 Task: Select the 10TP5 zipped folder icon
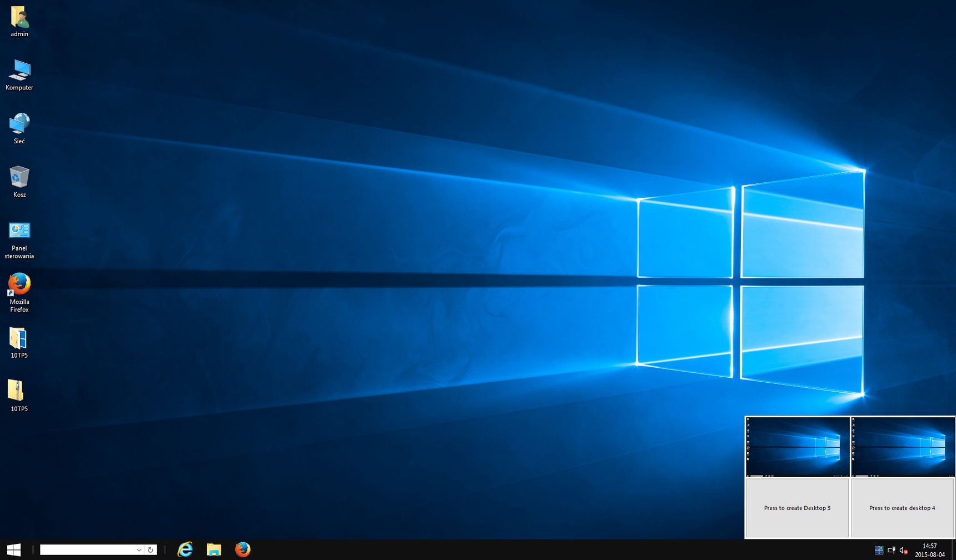(x=16, y=391)
